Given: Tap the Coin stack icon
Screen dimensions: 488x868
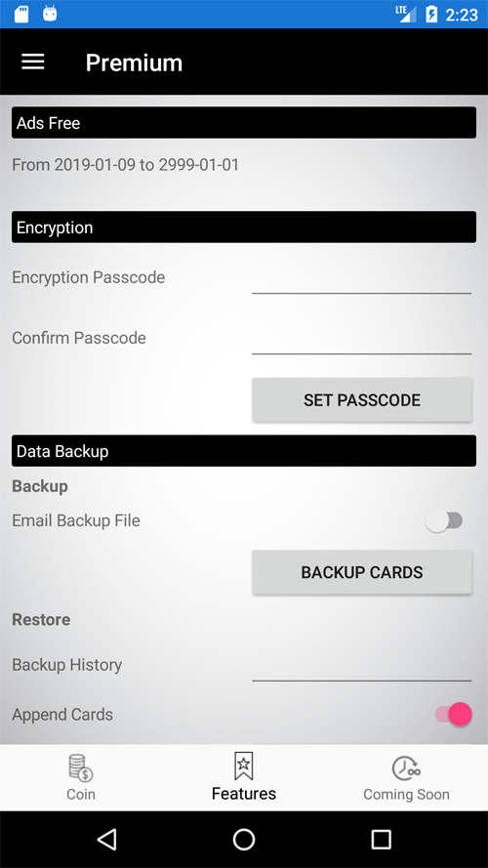Looking at the screenshot, I should click(81, 767).
